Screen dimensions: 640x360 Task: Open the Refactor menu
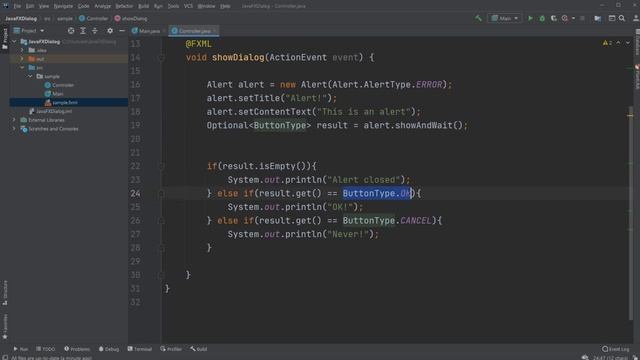124,6
